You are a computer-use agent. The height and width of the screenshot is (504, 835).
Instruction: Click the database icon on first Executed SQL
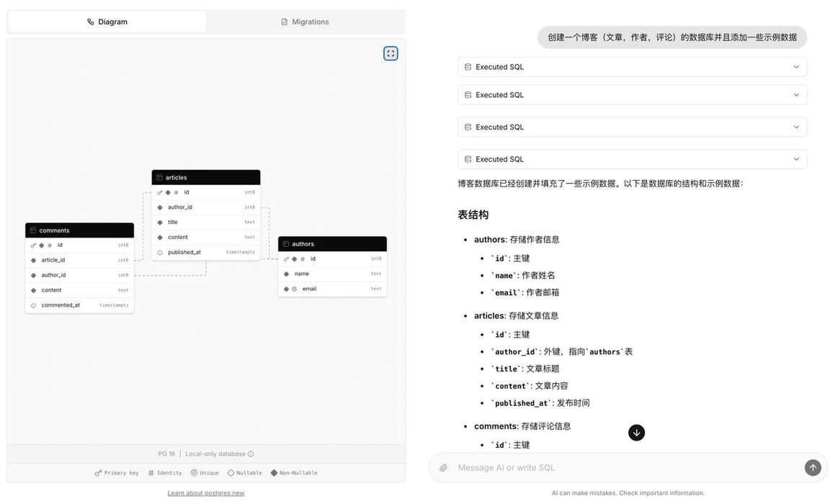coord(468,67)
